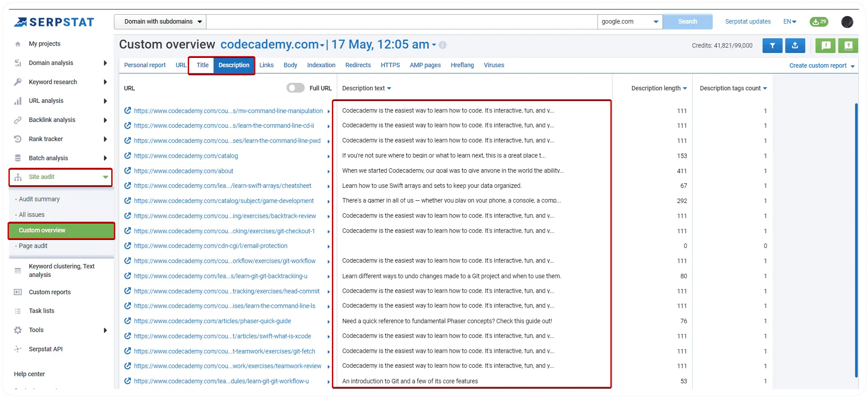Viewport: 868px width, 398px height.
Task: Click the Search button
Action: point(687,22)
